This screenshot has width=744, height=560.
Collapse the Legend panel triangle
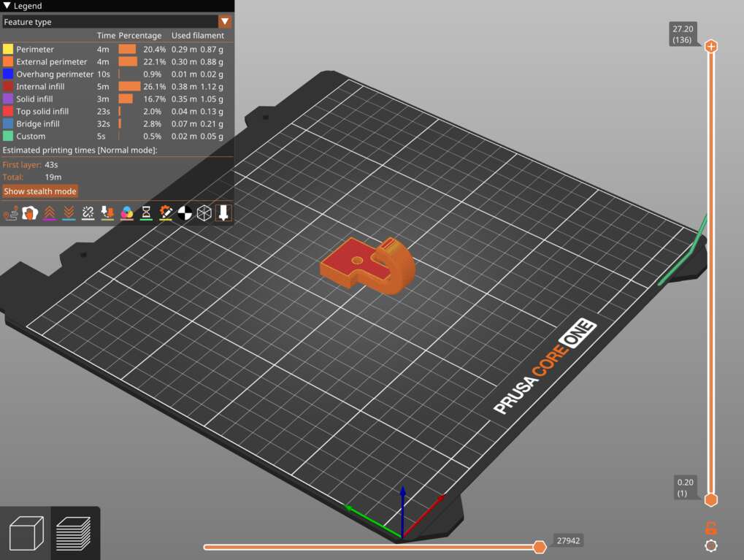point(7,6)
